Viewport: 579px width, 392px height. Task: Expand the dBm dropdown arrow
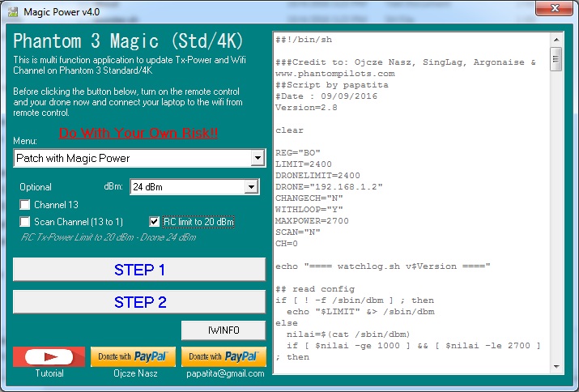click(251, 187)
